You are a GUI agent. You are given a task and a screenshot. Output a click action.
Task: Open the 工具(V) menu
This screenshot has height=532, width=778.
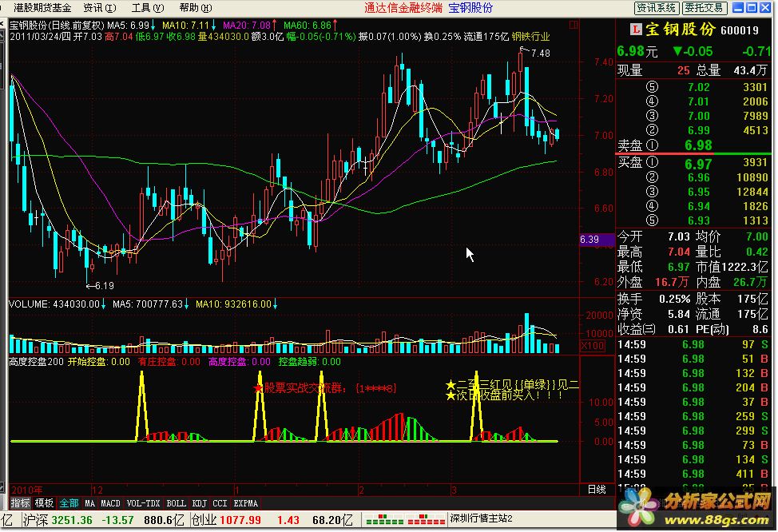pos(147,7)
